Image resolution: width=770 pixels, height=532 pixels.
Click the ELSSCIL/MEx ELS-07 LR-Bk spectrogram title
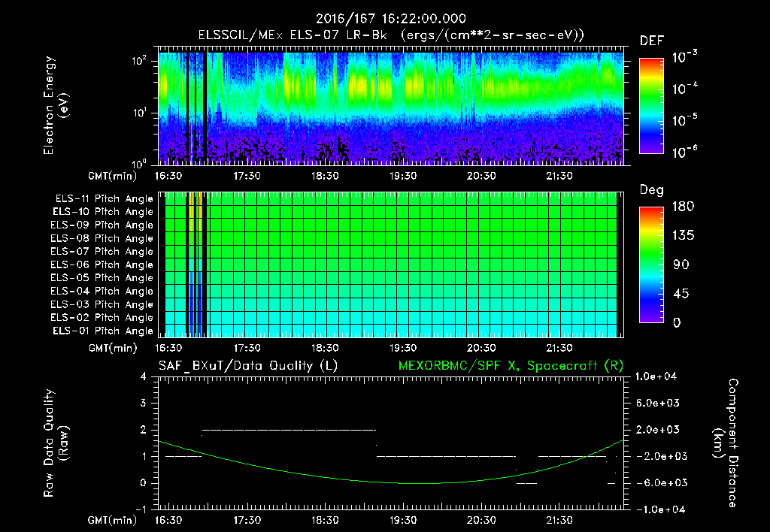(391, 35)
